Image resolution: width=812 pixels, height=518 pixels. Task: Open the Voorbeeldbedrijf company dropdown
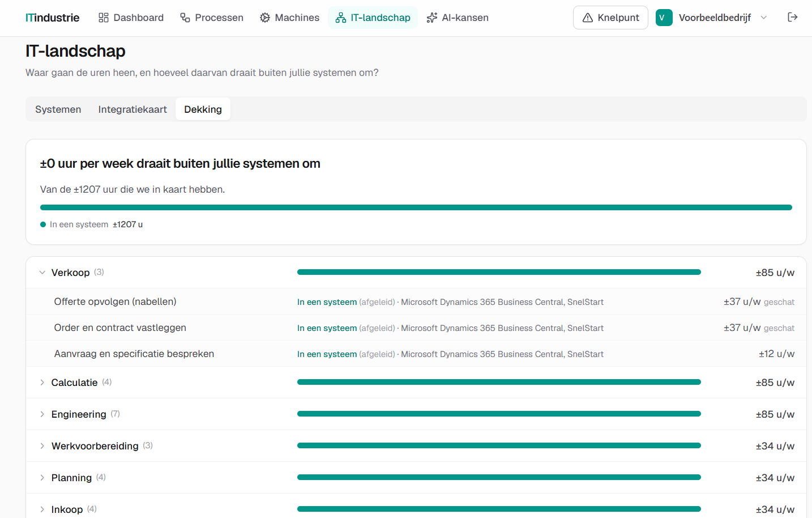click(x=712, y=18)
